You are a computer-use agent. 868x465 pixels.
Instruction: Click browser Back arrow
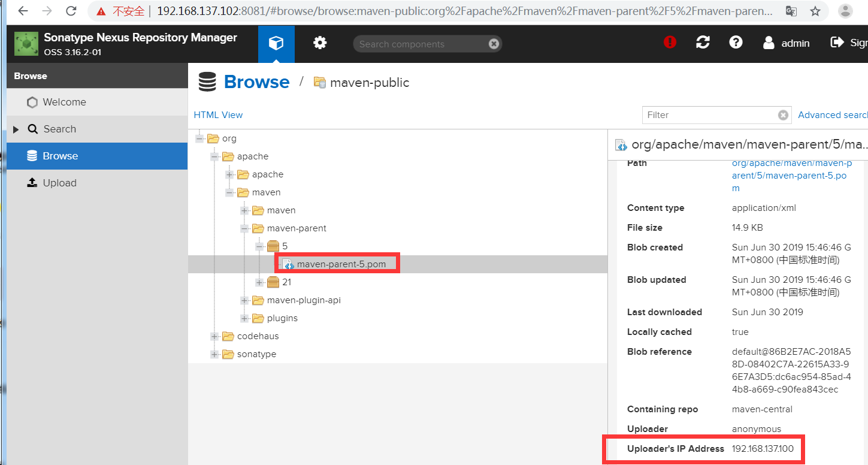[x=23, y=11]
